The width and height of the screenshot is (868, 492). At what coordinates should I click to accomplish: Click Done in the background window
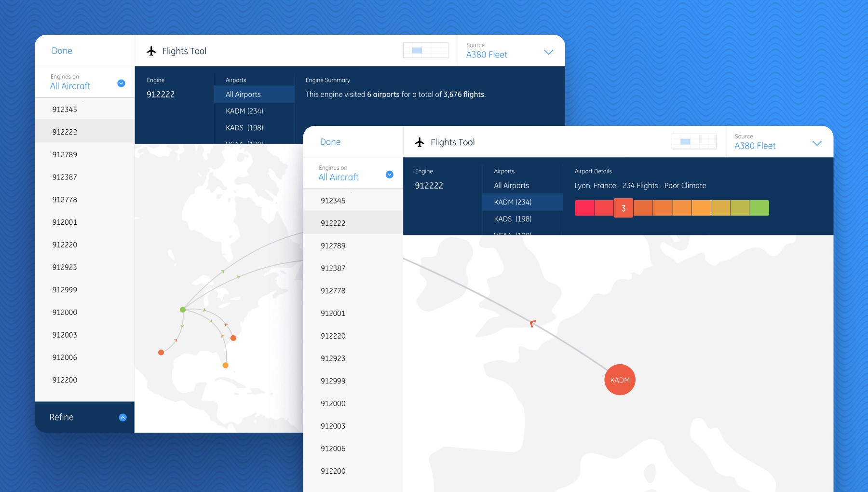[x=62, y=50]
